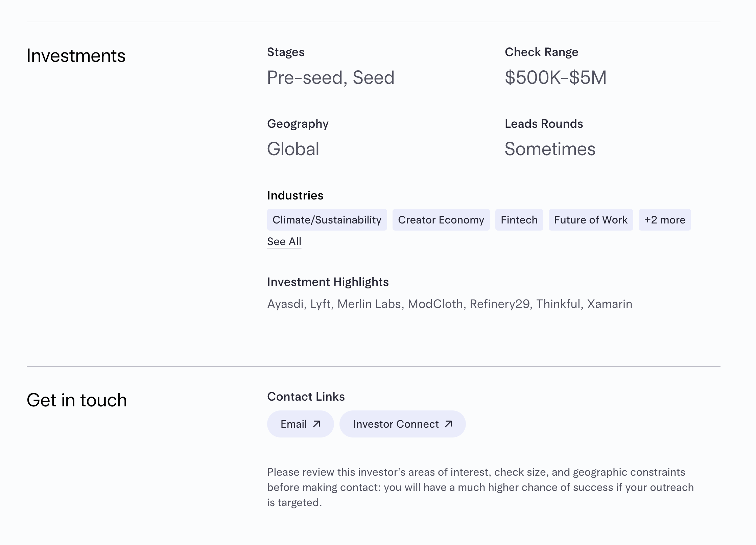756x545 pixels.
Task: Click the Contact Links label
Action: tap(306, 397)
